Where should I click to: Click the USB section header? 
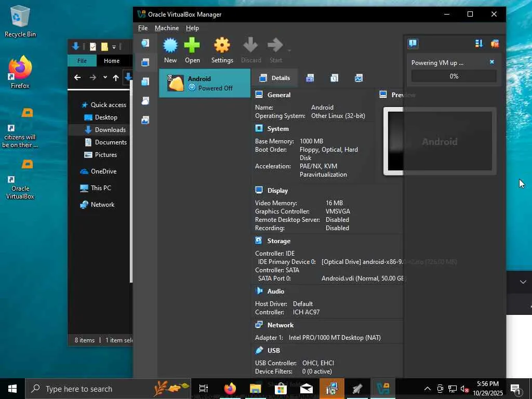pos(273,351)
